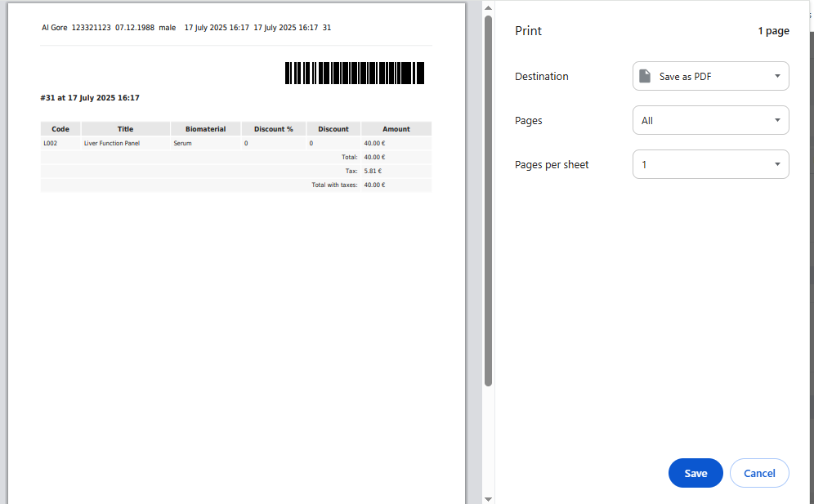Viewport: 814px width, 504px height.
Task: Click the patient name Al Gore in header
Action: pos(55,28)
